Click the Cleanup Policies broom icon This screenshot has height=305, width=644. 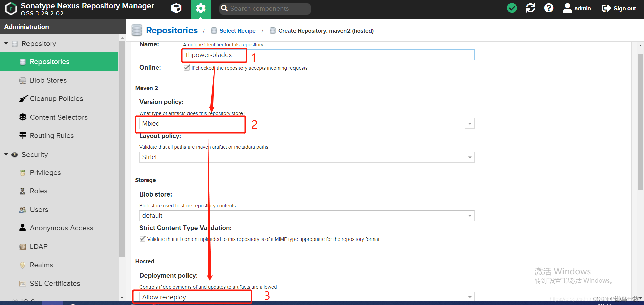pyautogui.click(x=23, y=98)
